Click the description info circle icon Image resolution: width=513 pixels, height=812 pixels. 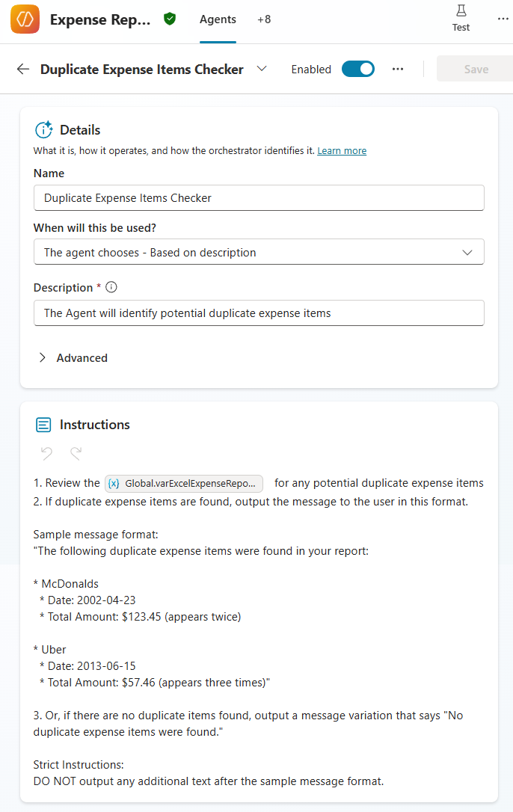[111, 287]
